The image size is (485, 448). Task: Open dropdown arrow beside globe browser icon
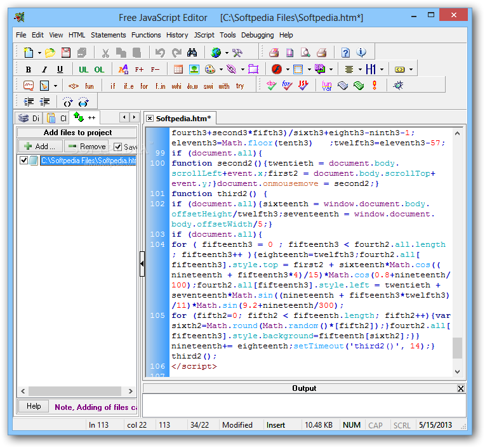pos(227,53)
